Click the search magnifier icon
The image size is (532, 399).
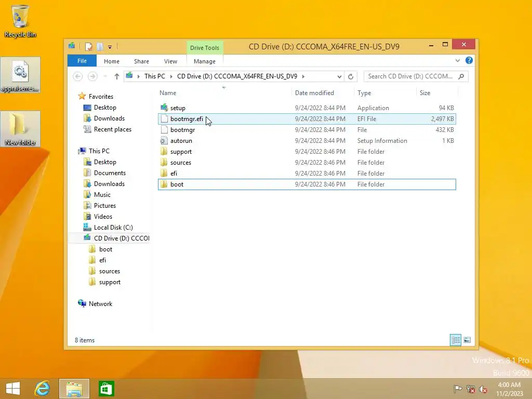click(461, 76)
